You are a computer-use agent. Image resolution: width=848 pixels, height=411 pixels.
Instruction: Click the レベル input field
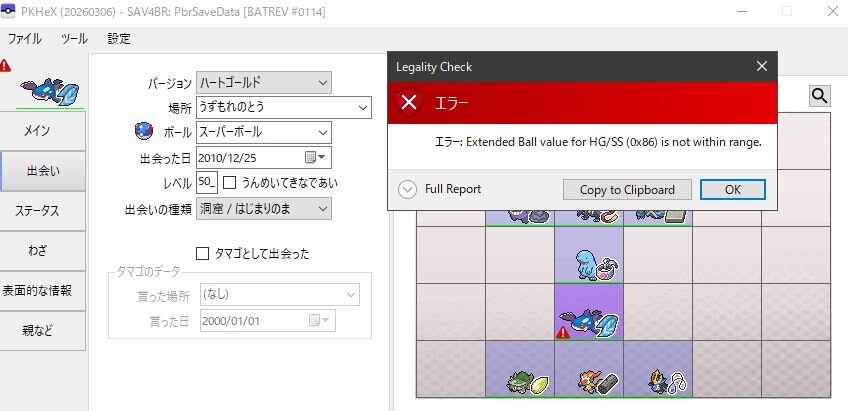coord(206,182)
